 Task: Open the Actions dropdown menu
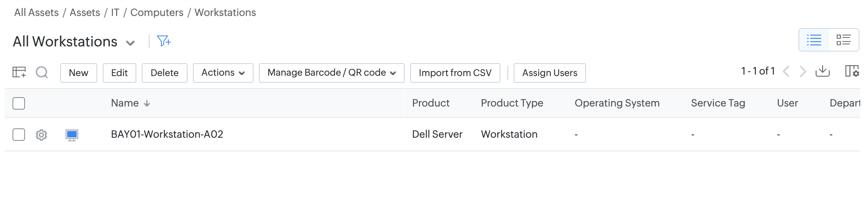(223, 73)
